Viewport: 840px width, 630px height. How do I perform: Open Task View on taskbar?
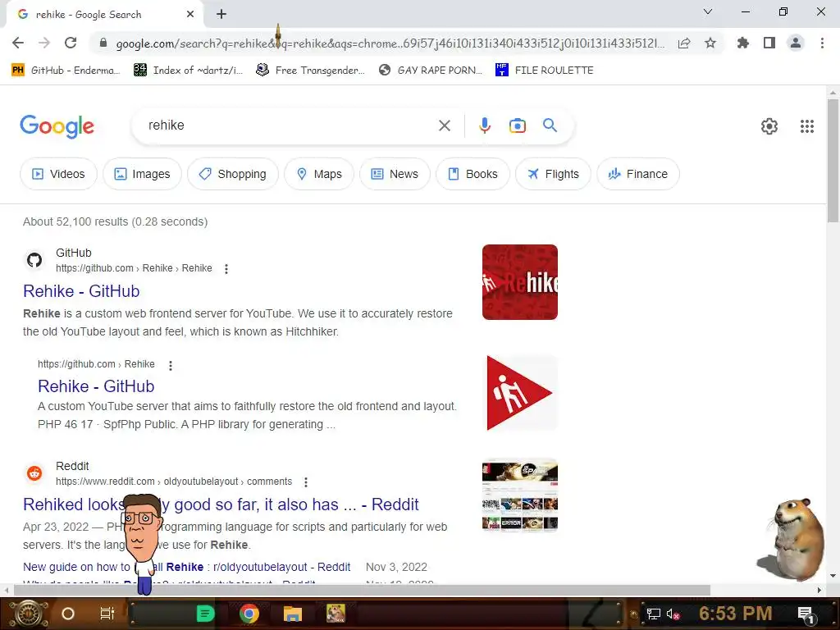[107, 614]
